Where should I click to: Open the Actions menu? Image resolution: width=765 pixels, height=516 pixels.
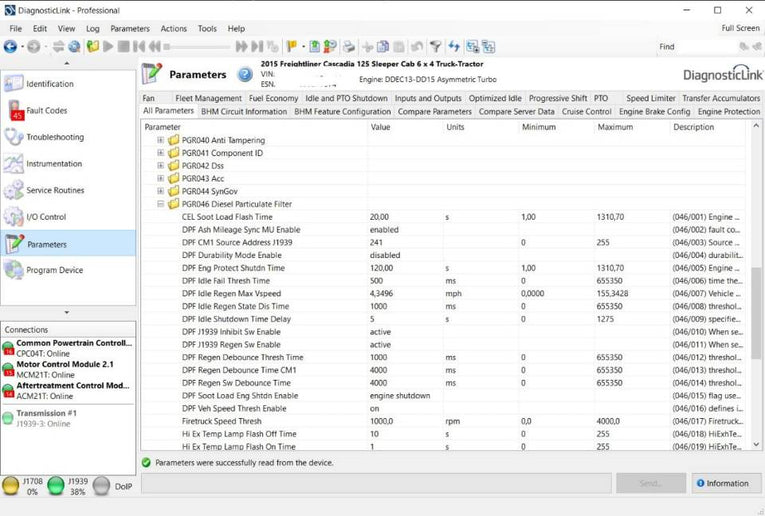173,29
